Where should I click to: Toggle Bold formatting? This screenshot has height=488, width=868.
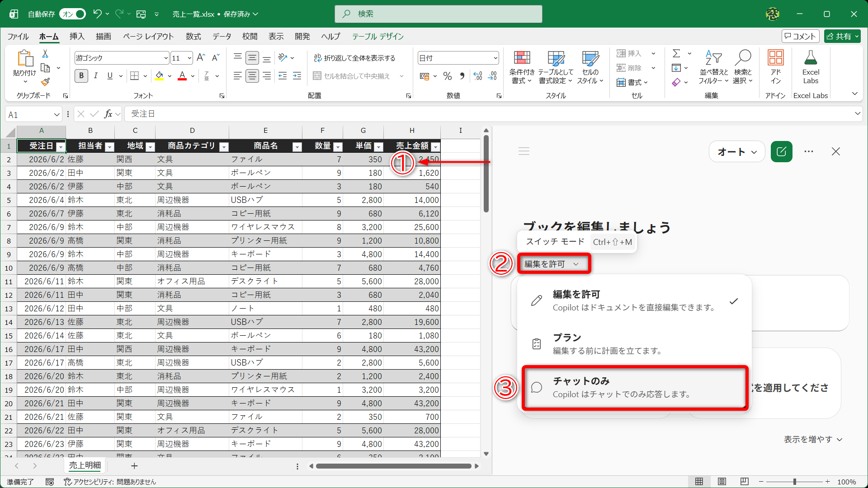click(x=81, y=76)
